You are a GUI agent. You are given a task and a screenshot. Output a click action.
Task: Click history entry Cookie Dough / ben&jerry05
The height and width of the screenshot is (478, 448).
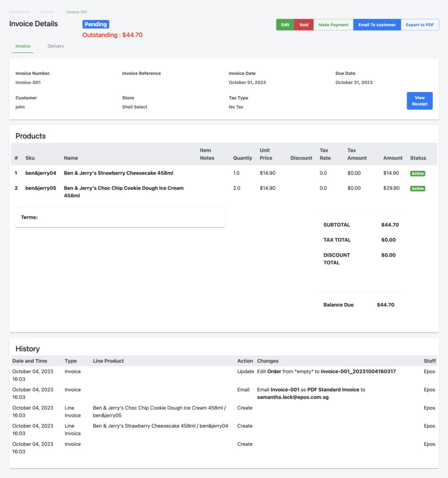159,412
